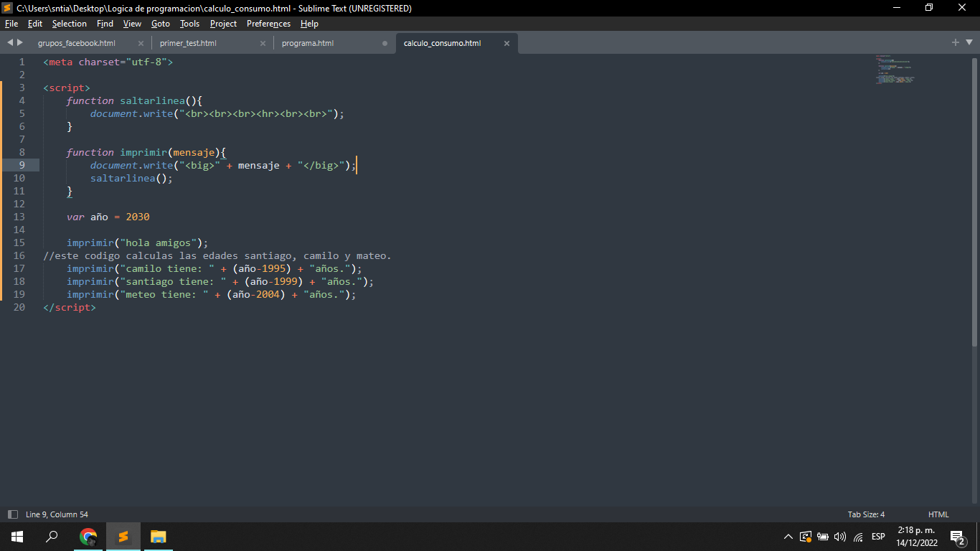980x551 pixels.
Task: Click line number 20 in gutter
Action: click(x=19, y=307)
